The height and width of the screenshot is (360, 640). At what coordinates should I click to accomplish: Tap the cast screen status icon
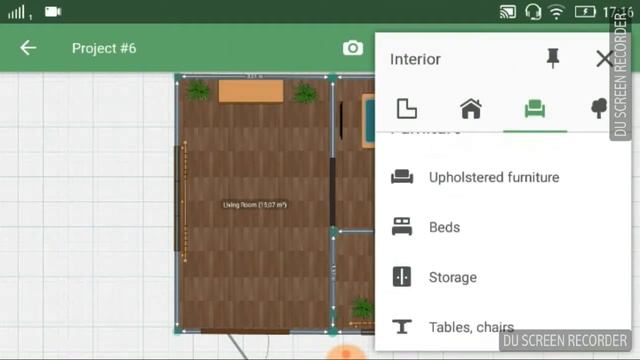(508, 12)
